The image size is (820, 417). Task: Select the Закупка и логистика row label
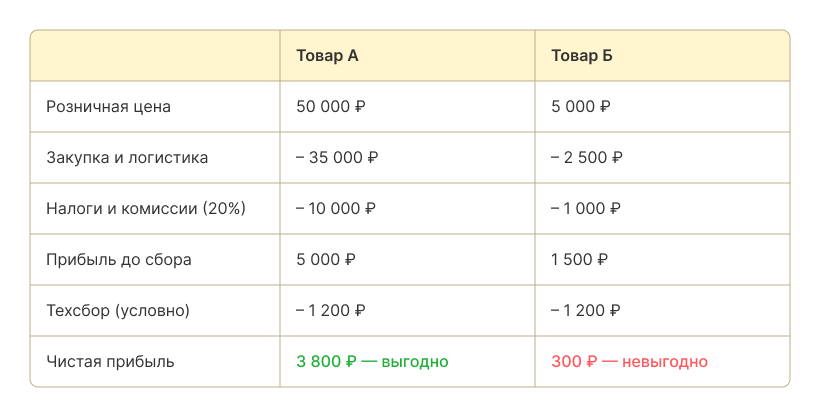point(127,158)
